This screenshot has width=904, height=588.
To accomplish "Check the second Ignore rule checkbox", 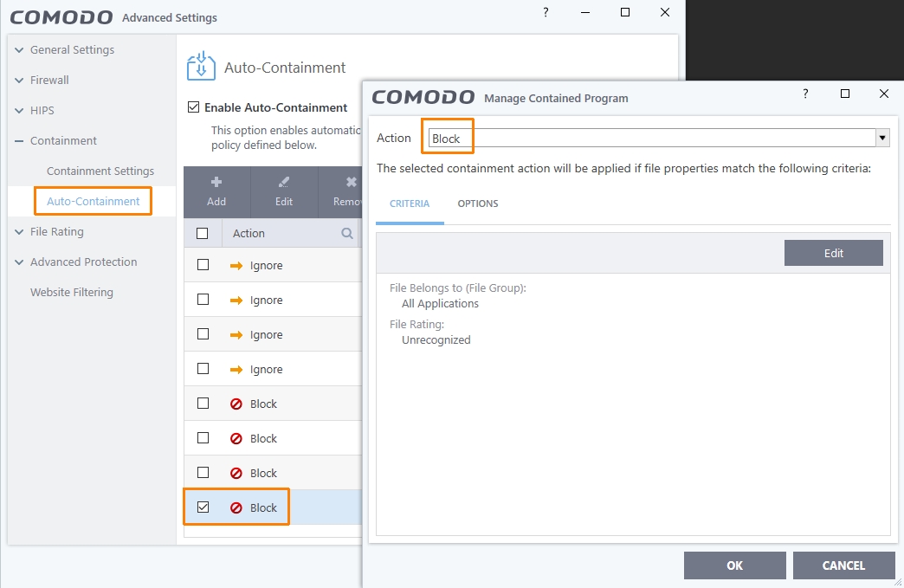I will coord(203,299).
